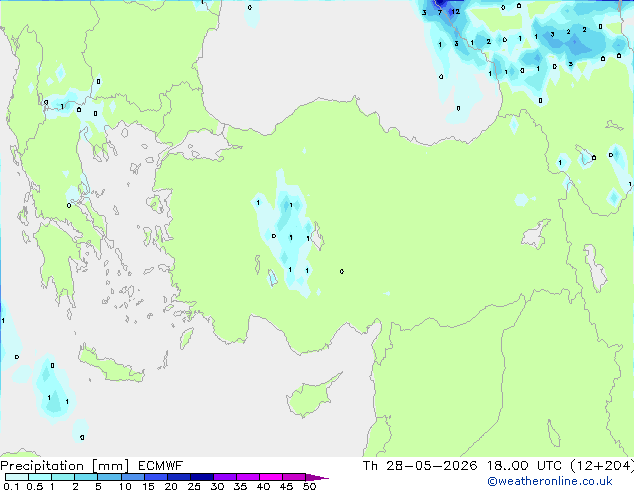Click the '(12+204)' forecast offset text

602,466
